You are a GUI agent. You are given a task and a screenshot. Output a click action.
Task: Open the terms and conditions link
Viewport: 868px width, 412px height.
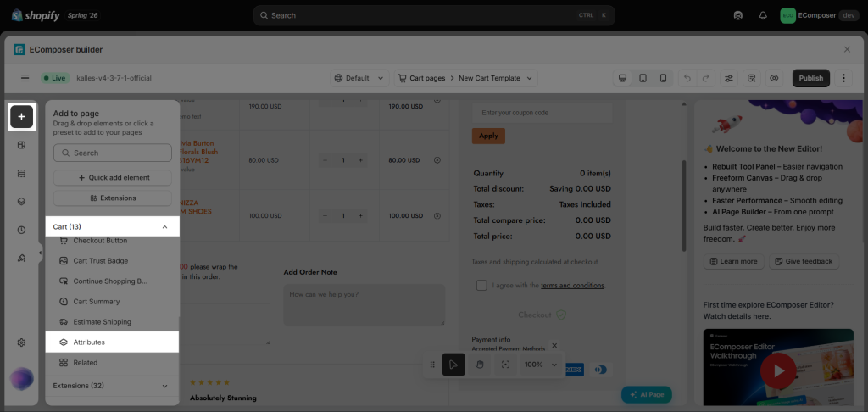coord(572,285)
